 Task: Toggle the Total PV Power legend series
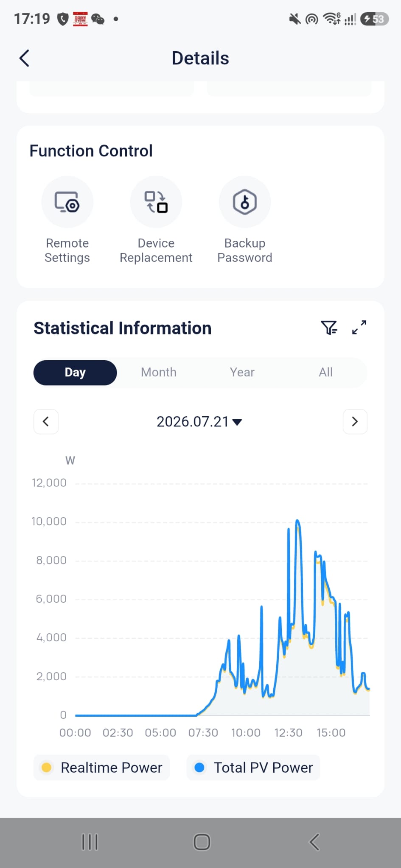(x=253, y=768)
